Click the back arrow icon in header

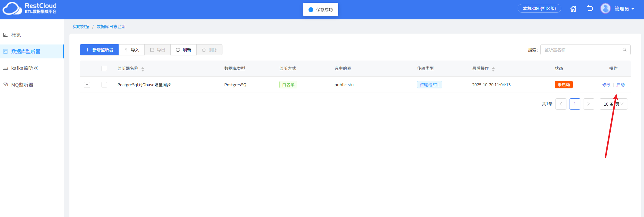[x=589, y=8]
